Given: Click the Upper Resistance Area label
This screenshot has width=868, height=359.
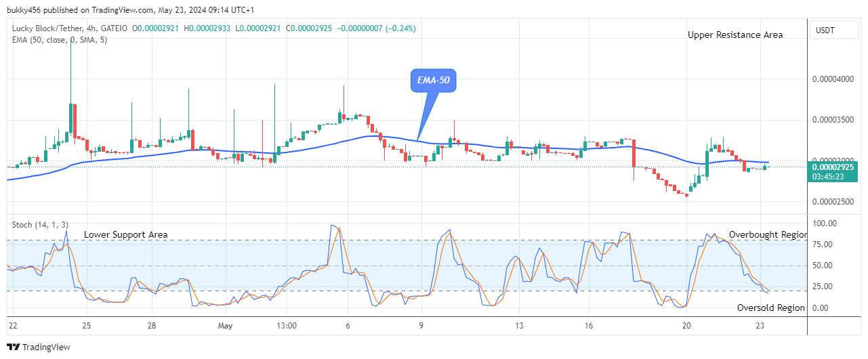Looking at the screenshot, I should pyautogui.click(x=735, y=35).
